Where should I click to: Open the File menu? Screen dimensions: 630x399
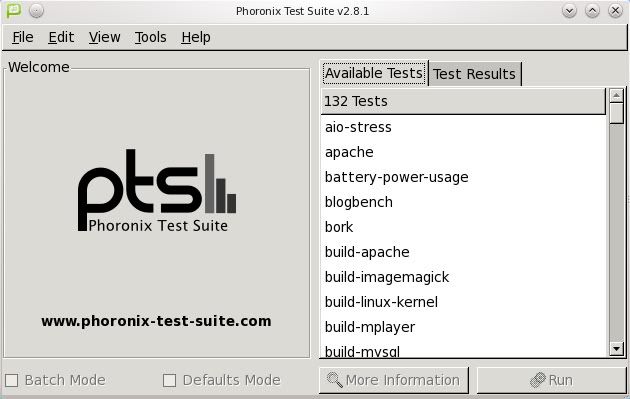pos(23,37)
